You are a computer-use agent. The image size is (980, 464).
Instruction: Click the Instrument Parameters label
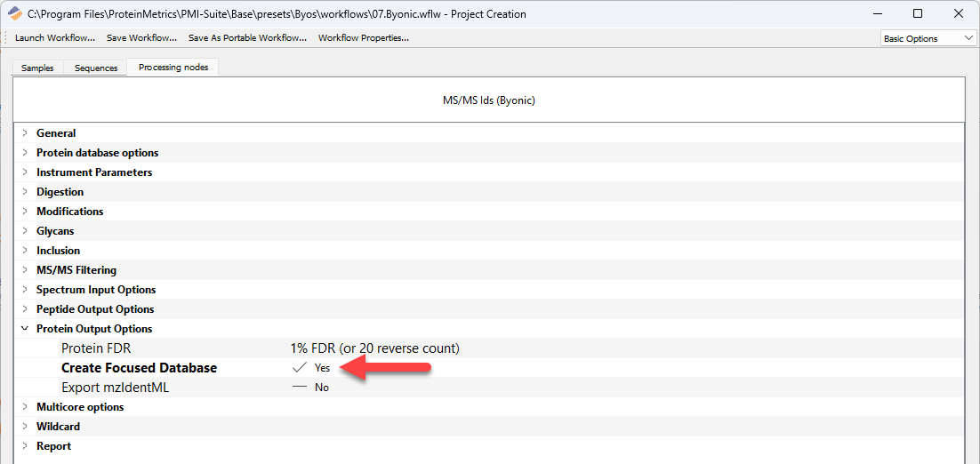pyautogui.click(x=94, y=172)
